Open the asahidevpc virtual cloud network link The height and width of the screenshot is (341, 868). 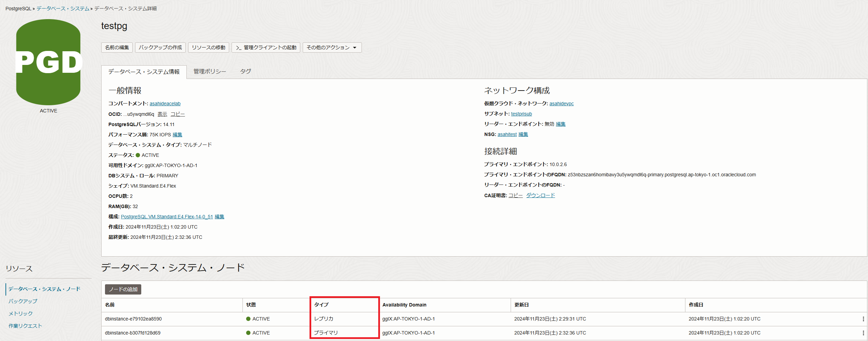coord(562,104)
